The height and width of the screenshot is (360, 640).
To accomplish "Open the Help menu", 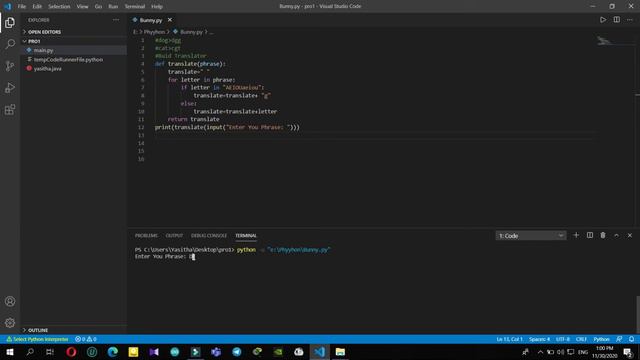I will 157,7.
